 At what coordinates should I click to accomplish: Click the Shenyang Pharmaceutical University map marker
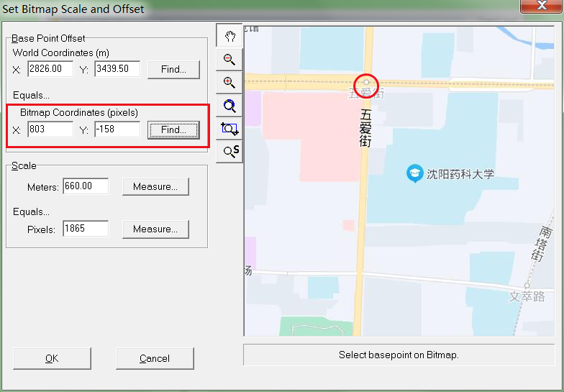tap(414, 173)
